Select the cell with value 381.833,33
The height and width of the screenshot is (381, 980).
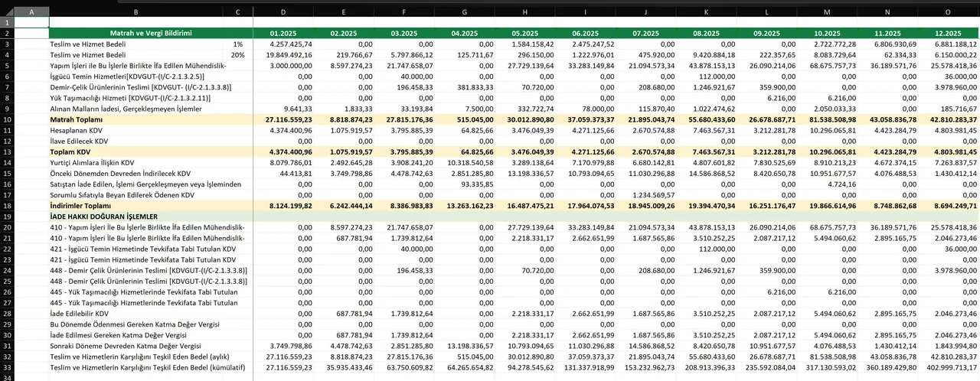pos(464,88)
